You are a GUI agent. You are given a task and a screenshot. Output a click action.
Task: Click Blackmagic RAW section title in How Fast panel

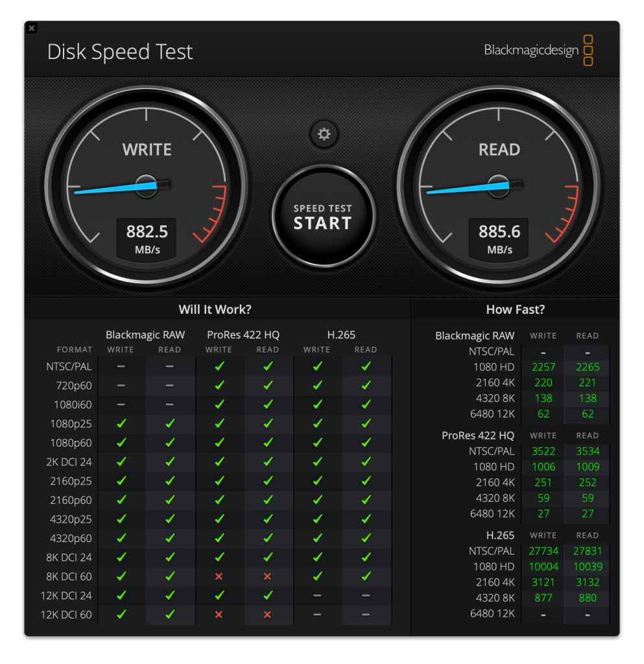pyautogui.click(x=475, y=336)
